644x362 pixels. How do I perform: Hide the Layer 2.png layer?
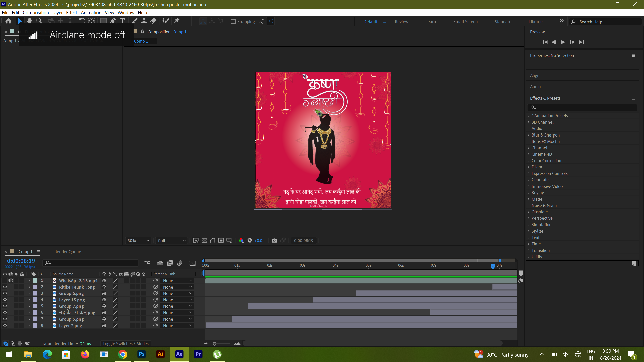pyautogui.click(x=5, y=325)
